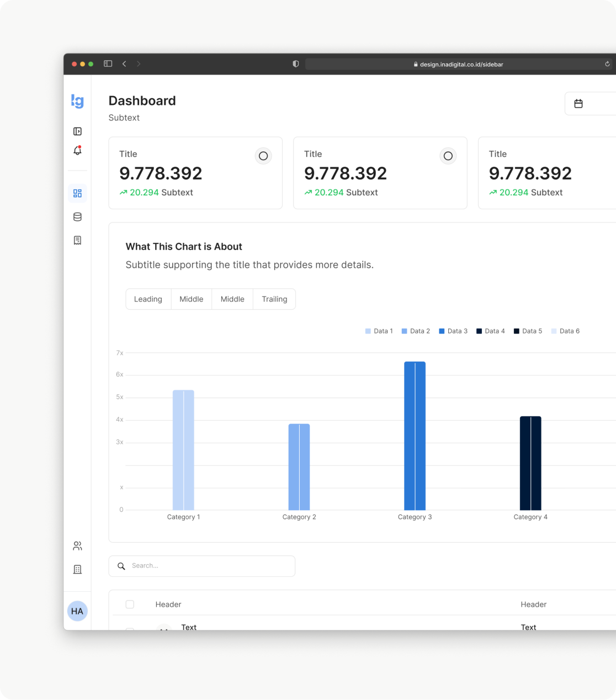Click the HA user avatar

[77, 611]
